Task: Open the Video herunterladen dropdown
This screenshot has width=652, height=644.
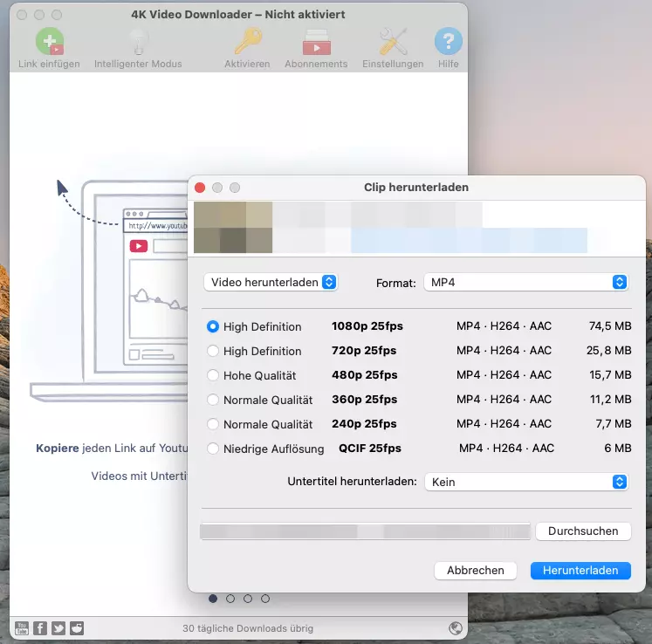Action: [x=271, y=282]
